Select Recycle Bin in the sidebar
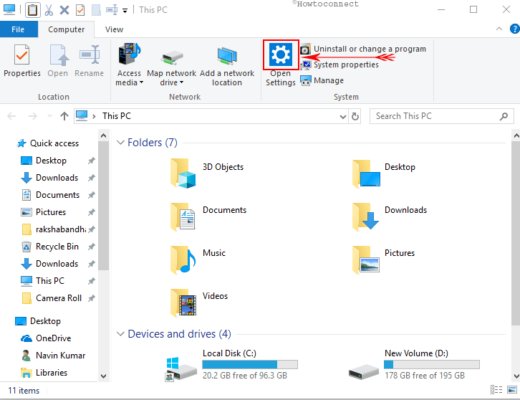This screenshot has width=520, height=400. click(x=57, y=247)
